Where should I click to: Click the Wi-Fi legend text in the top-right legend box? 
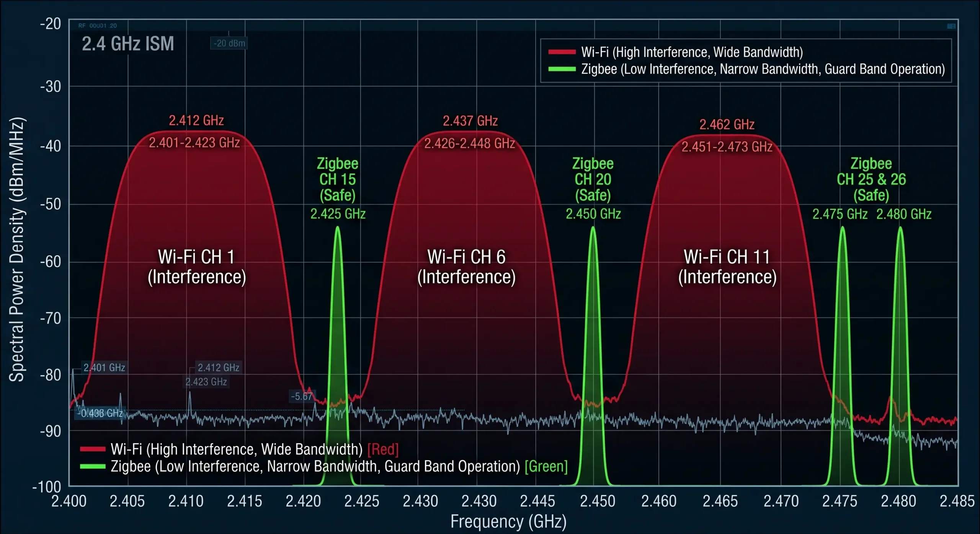[x=692, y=52]
